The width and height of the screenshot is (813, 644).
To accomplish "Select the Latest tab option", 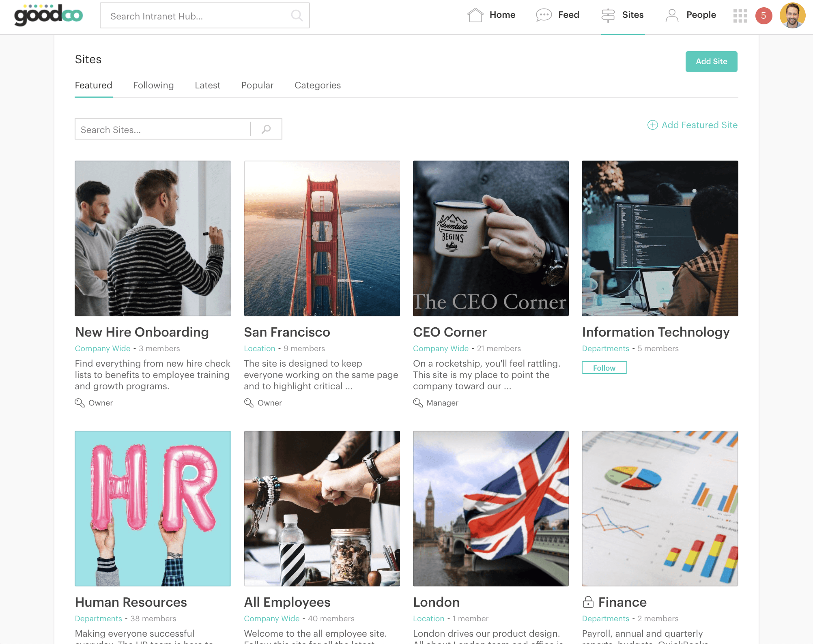I will click(206, 84).
